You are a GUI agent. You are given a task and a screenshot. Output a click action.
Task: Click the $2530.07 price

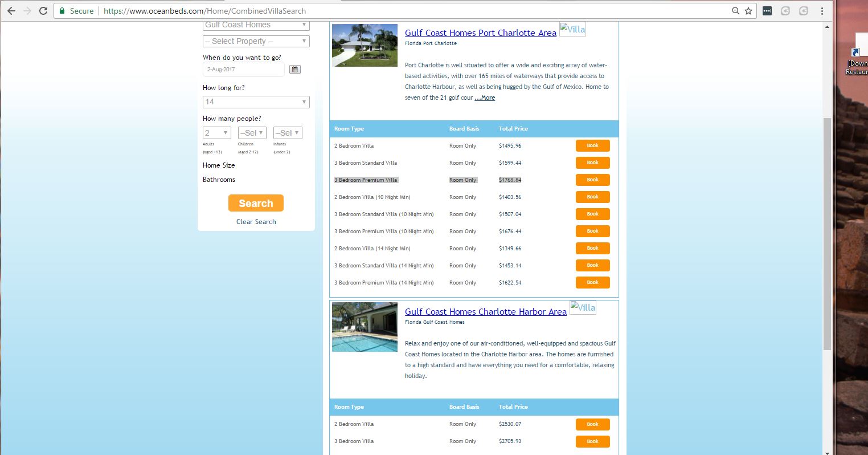click(x=510, y=424)
